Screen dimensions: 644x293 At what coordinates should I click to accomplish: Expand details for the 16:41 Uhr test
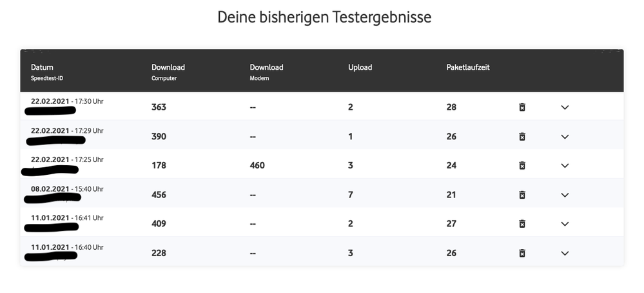[565, 224]
